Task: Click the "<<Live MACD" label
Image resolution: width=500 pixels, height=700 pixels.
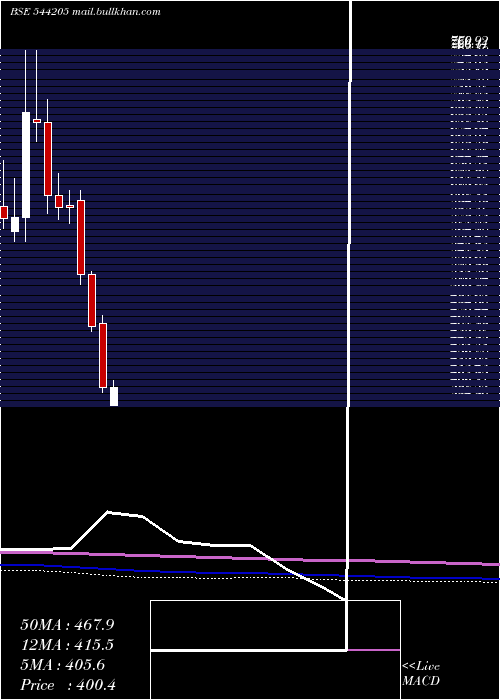Action: 421,673
